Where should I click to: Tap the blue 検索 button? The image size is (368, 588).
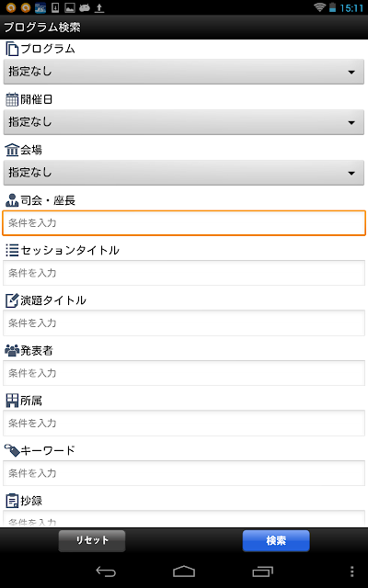(x=276, y=540)
